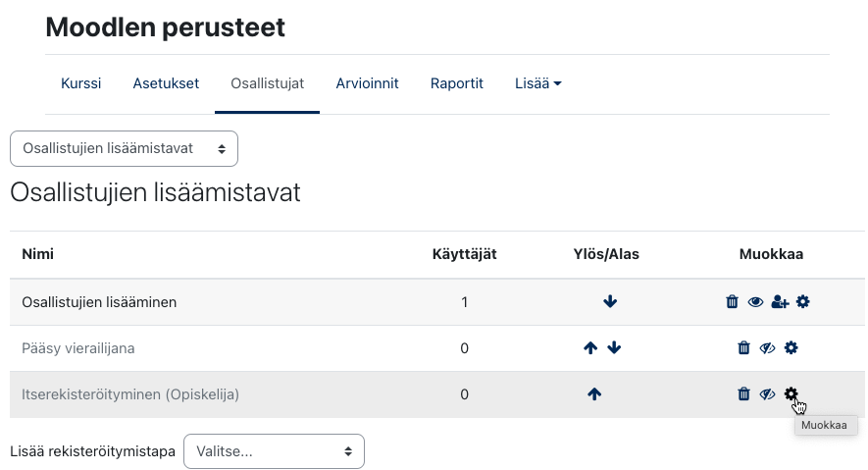Open the Asetukset tab
The height and width of the screenshot is (470, 868).
166,83
